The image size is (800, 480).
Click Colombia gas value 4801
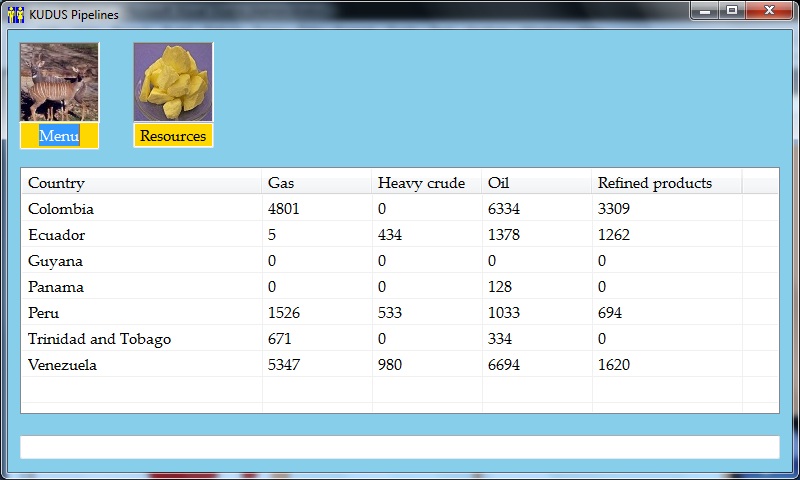tap(284, 209)
